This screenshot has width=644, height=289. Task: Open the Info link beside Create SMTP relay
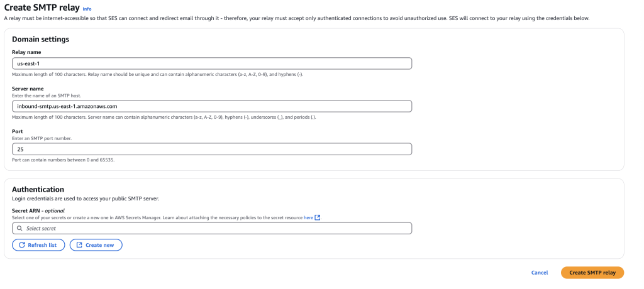click(87, 9)
